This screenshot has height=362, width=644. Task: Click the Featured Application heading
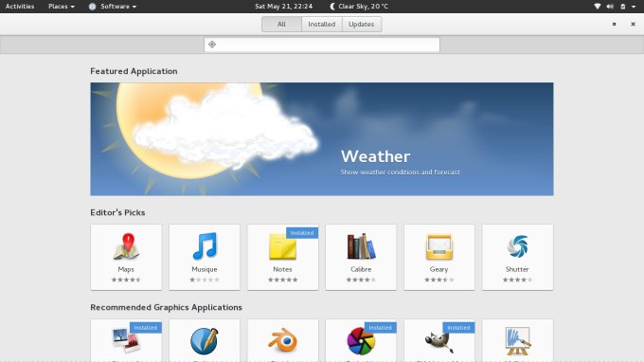pos(134,71)
